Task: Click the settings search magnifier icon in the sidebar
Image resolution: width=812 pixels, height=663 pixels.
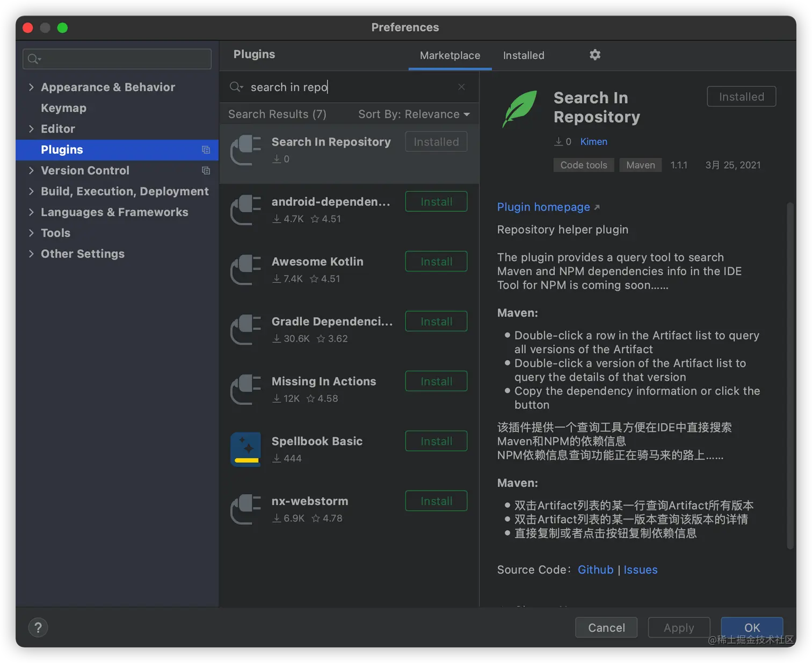Action: [34, 59]
